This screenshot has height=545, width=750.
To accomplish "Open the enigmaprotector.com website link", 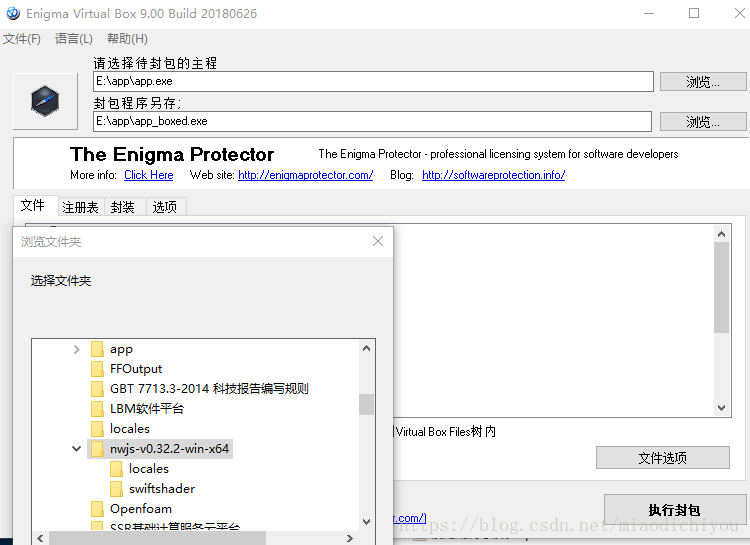I will click(x=306, y=175).
